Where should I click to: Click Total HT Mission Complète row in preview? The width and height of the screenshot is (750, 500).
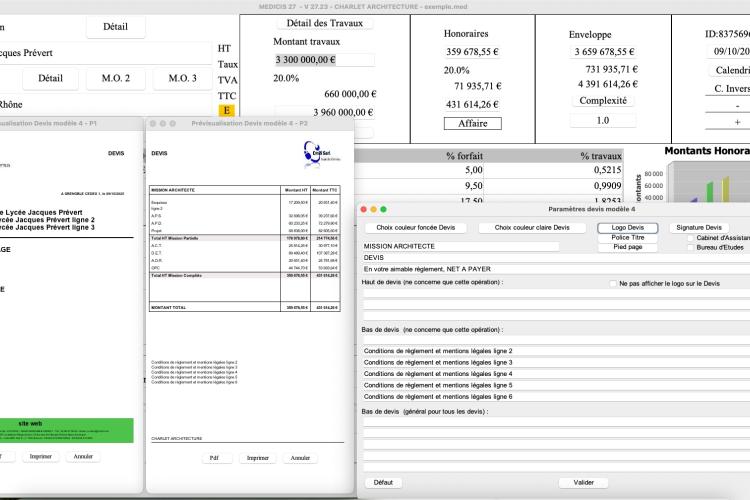click(x=244, y=276)
